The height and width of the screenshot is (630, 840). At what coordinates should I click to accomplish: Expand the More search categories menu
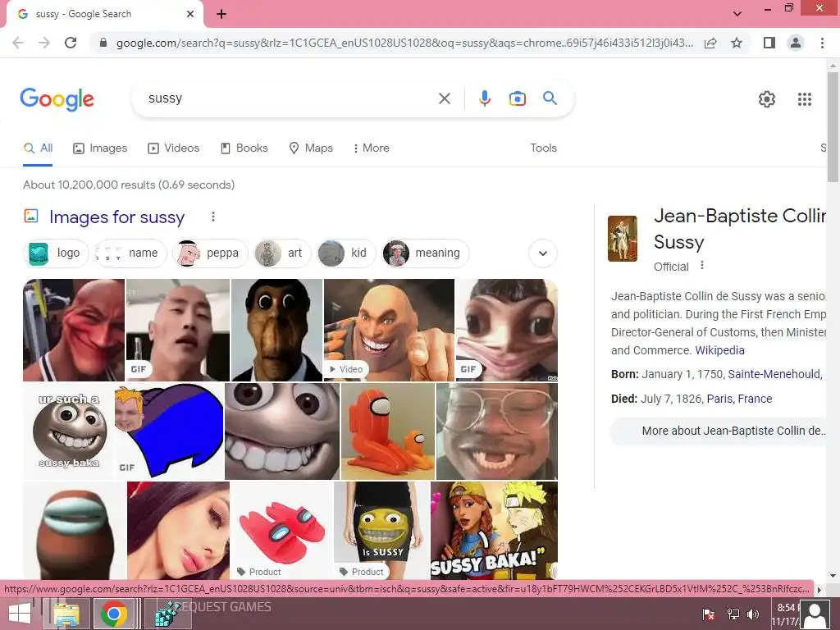click(x=372, y=148)
